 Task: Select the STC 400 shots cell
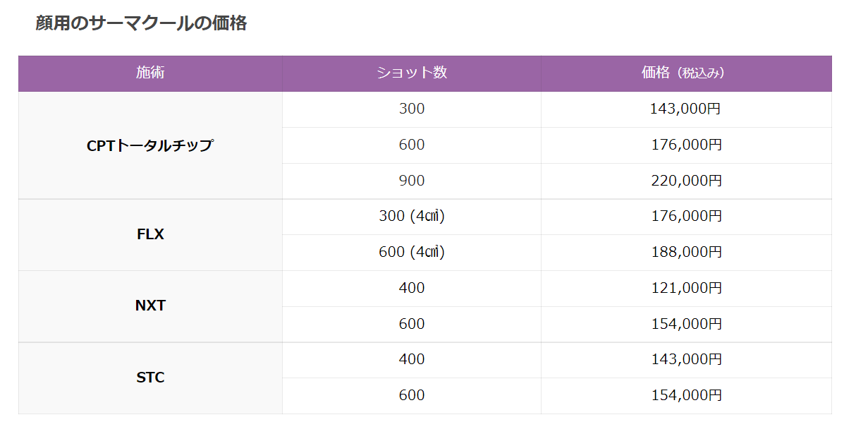point(412,360)
